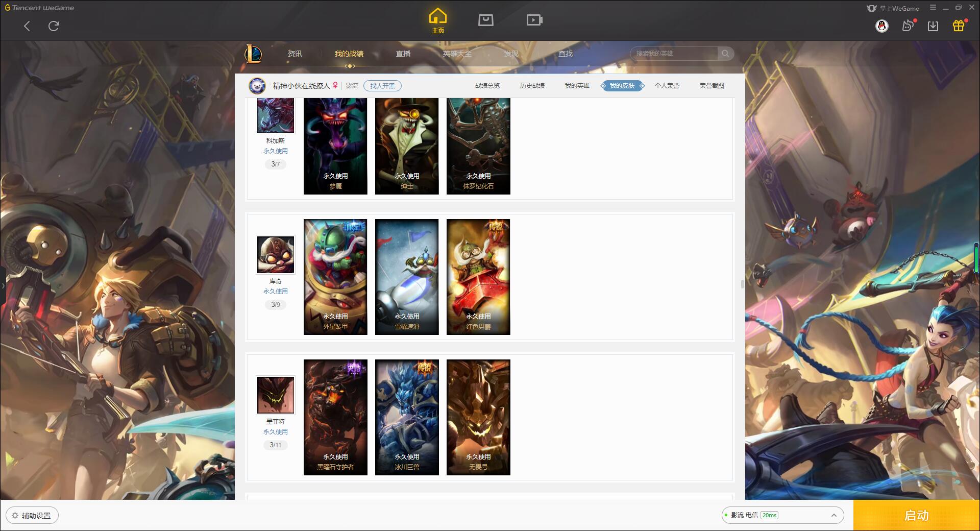The width and height of the screenshot is (980, 531).
Task: Click the 3/9 skin count for 库奇
Action: pyautogui.click(x=276, y=305)
